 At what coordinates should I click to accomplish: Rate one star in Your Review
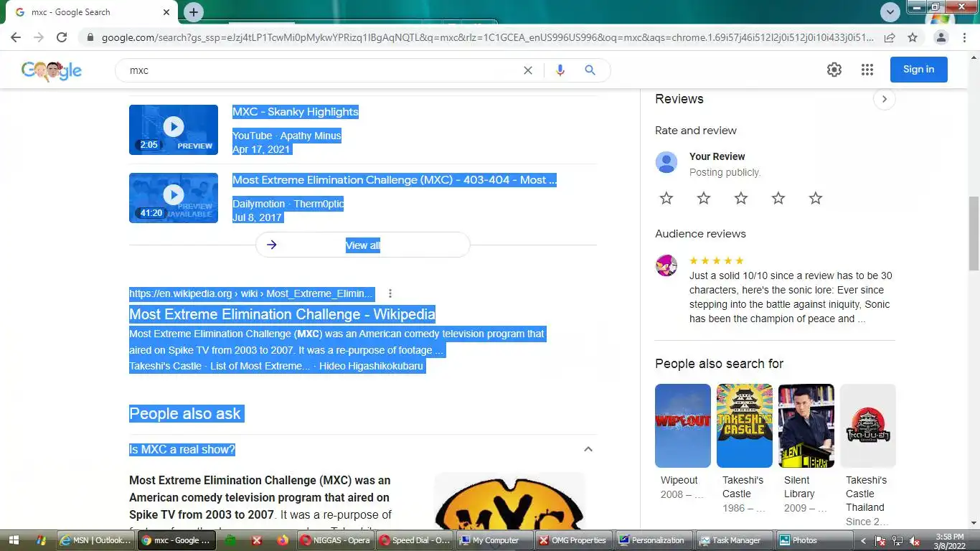tap(666, 198)
